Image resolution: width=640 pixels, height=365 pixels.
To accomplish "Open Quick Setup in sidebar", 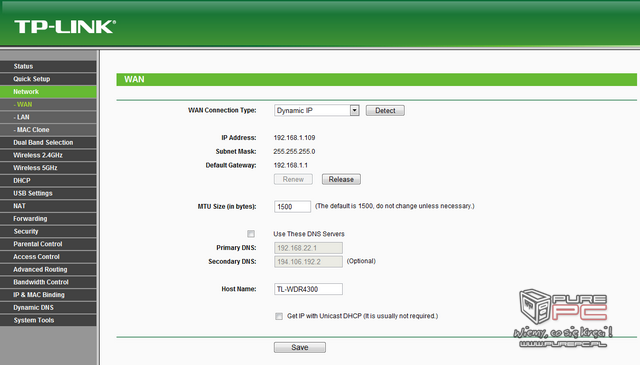I will (48, 79).
